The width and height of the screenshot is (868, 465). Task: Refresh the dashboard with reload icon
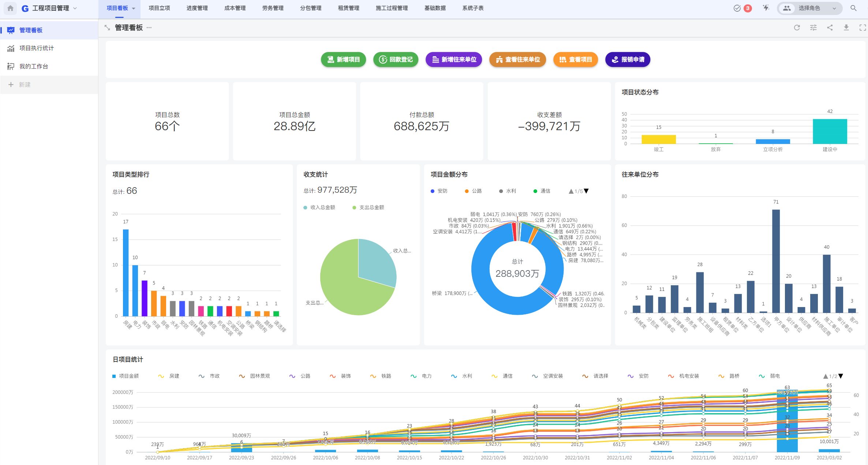pyautogui.click(x=797, y=28)
